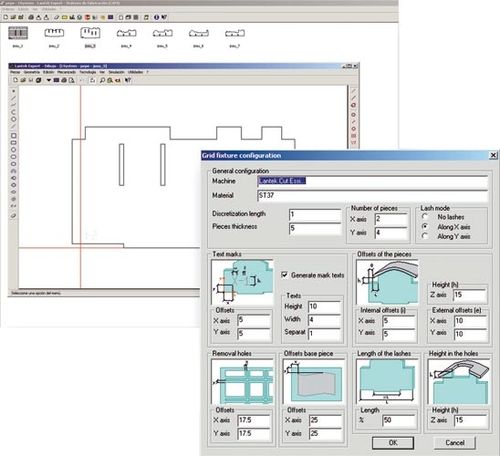500x456 pixels.
Task: Click the Material ST37 field
Action: (372, 195)
